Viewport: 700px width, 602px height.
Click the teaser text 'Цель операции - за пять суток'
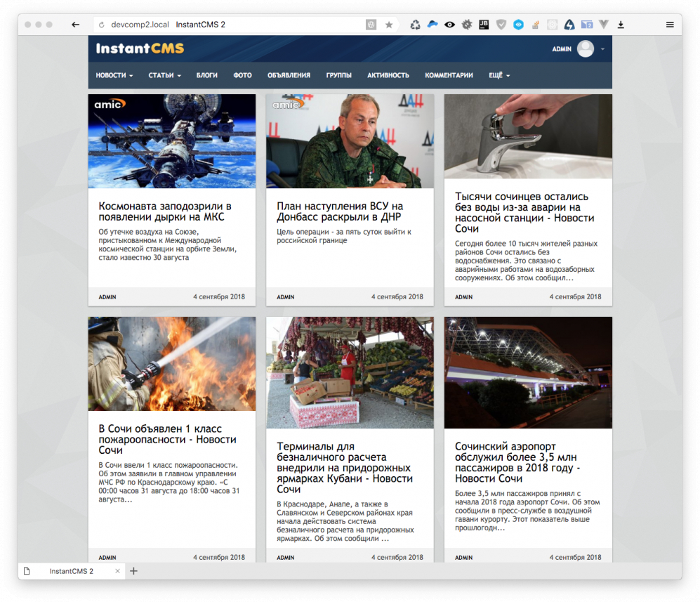344,236
